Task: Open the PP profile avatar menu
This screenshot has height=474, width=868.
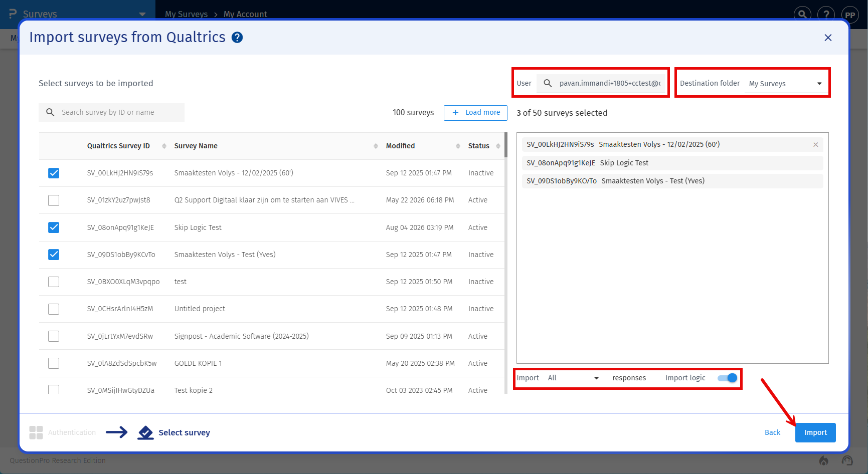Action: 850,15
